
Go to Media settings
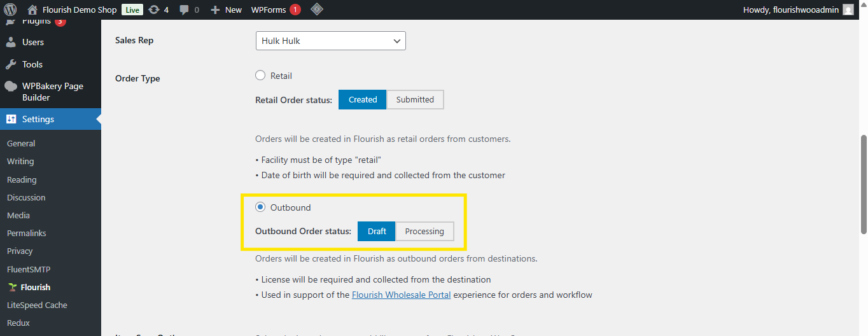click(18, 215)
